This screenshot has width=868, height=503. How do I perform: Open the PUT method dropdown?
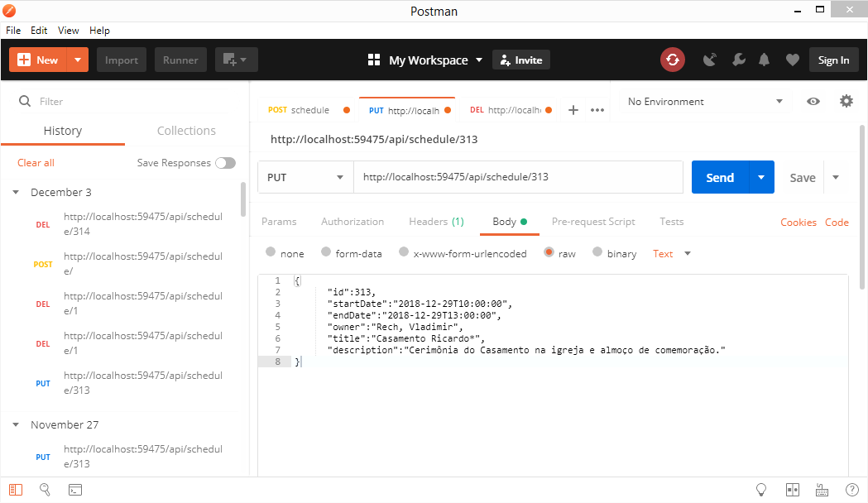click(305, 177)
